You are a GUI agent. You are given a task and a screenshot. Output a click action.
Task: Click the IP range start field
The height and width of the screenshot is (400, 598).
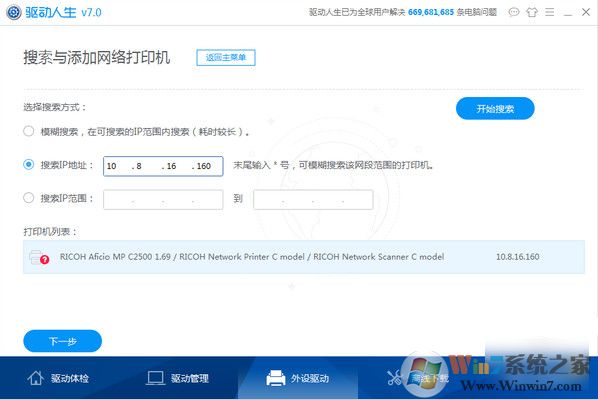pos(163,200)
